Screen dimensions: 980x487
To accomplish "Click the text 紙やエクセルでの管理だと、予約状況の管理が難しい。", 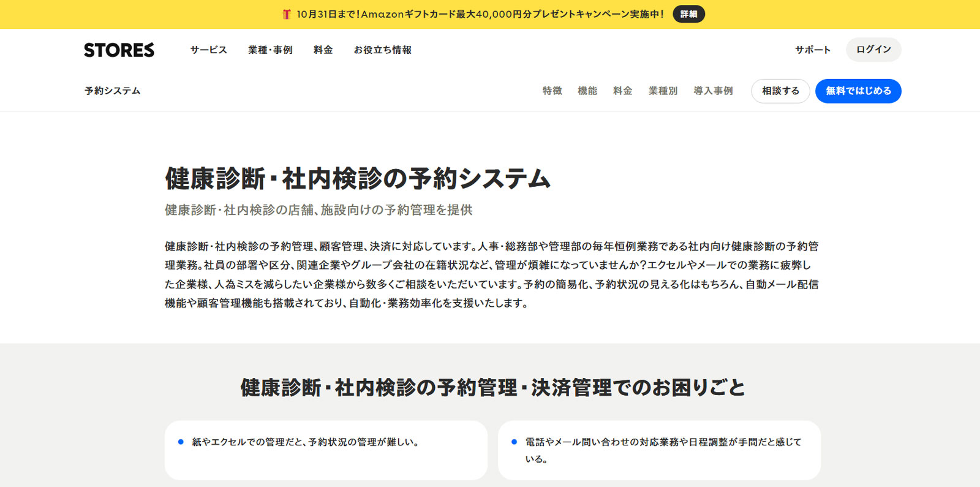I will (306, 442).
